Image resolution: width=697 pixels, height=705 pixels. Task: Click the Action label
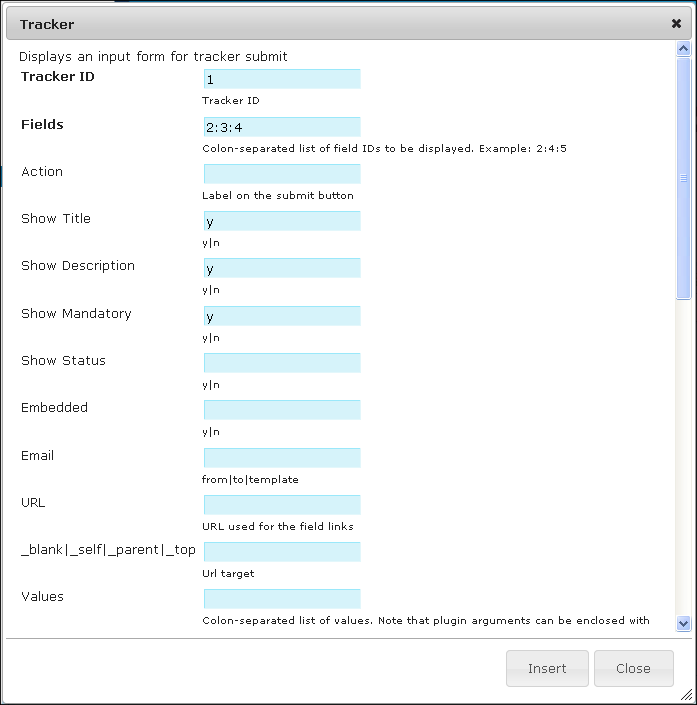(42, 172)
